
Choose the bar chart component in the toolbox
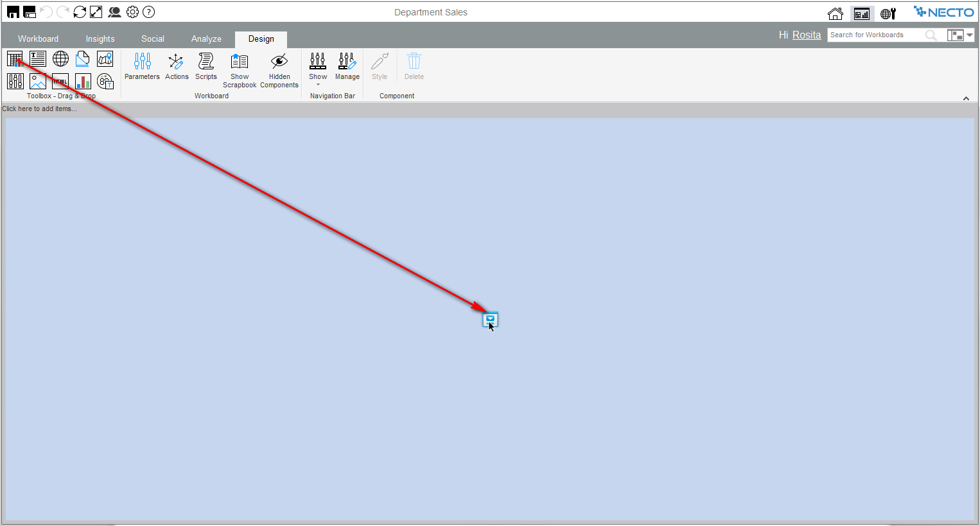tap(83, 82)
